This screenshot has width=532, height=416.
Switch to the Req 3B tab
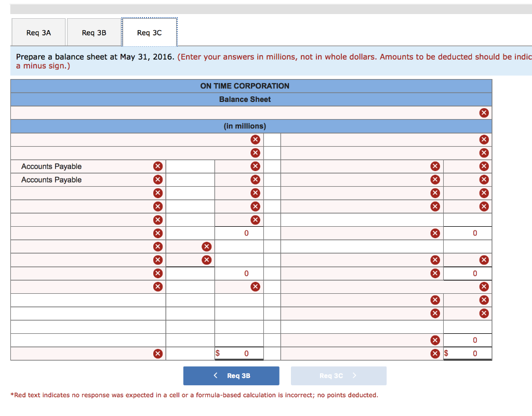pos(94,32)
